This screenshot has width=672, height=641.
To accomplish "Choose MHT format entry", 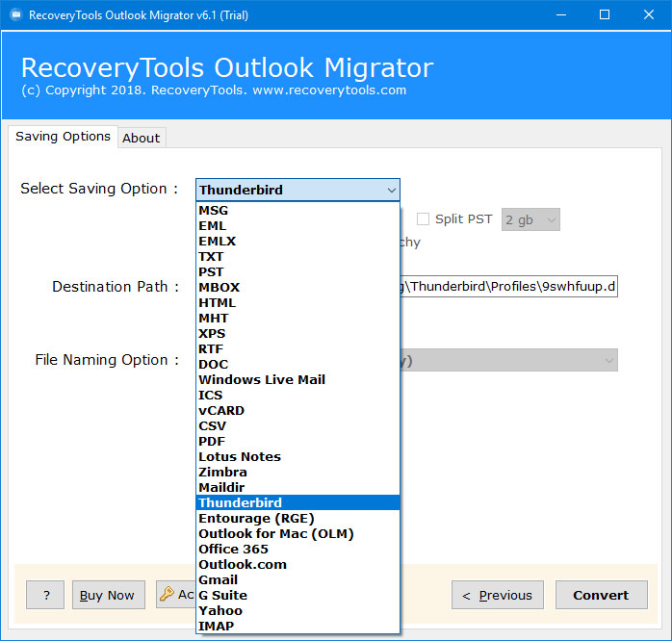I will click(x=297, y=319).
